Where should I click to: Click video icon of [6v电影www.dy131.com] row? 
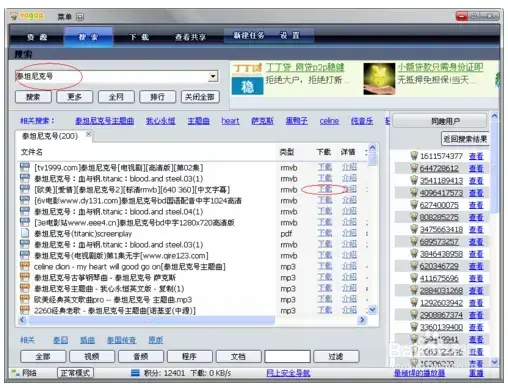(25, 200)
